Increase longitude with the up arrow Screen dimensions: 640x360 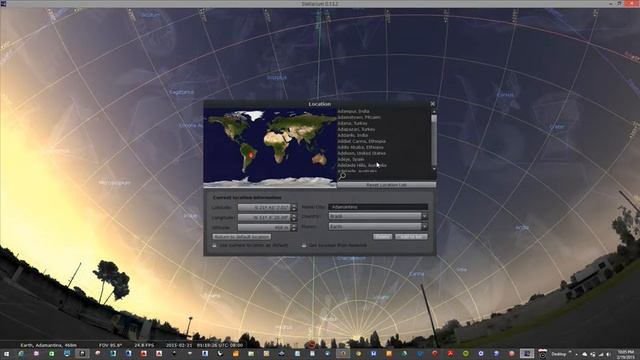pyautogui.click(x=294, y=216)
